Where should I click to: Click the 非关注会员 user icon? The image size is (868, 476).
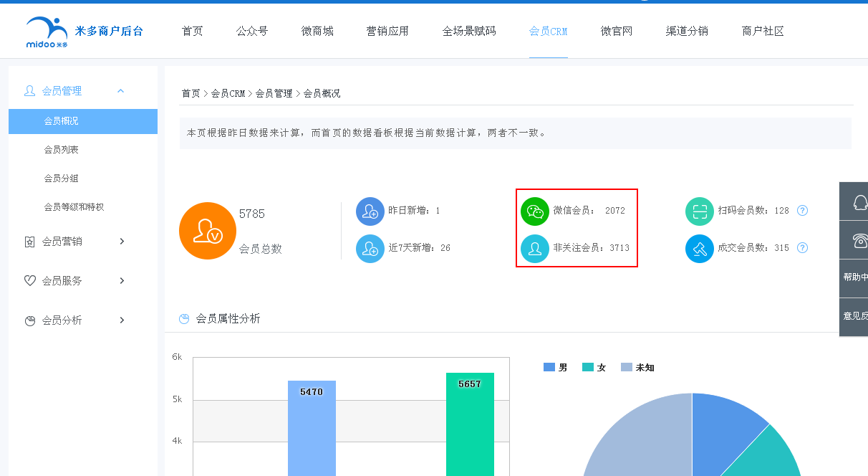[535, 249]
